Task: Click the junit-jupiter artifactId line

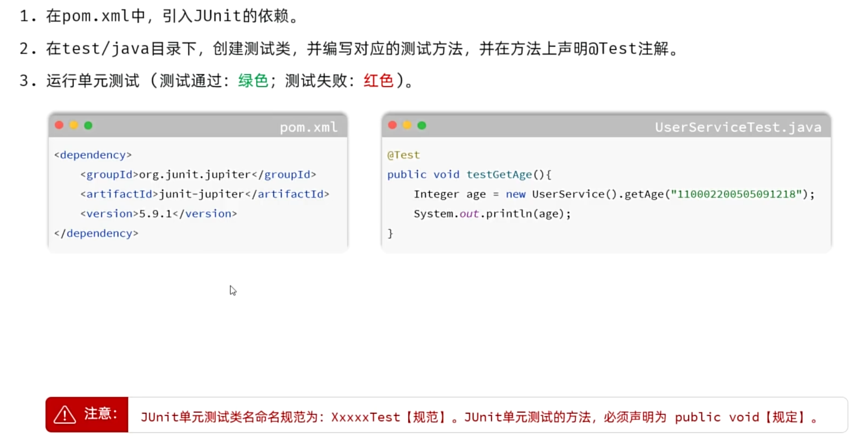Action: [205, 194]
